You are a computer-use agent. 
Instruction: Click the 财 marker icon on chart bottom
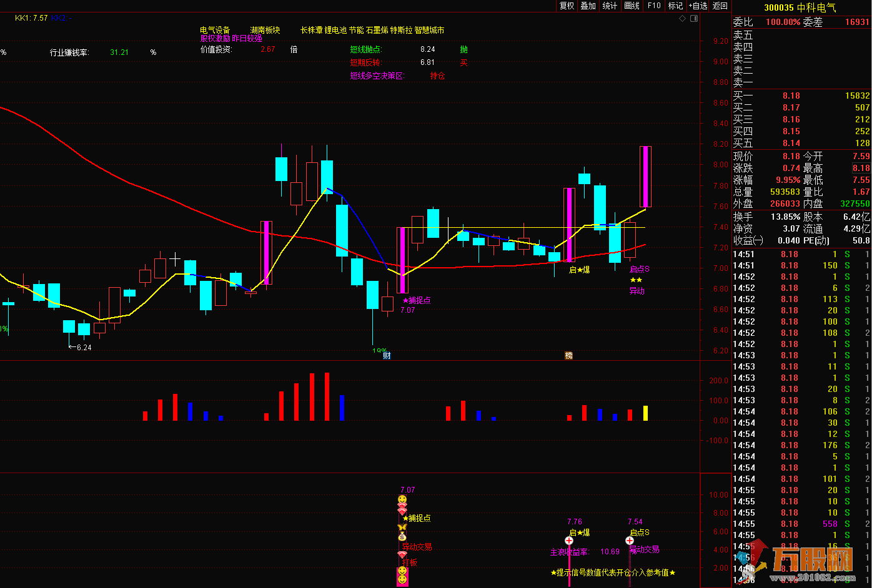tap(387, 356)
